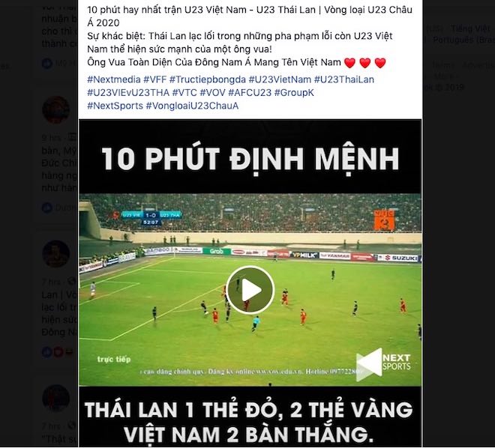This screenshot has width=495, height=448.
Task: Open the #VTC hashtag
Action: [184, 93]
